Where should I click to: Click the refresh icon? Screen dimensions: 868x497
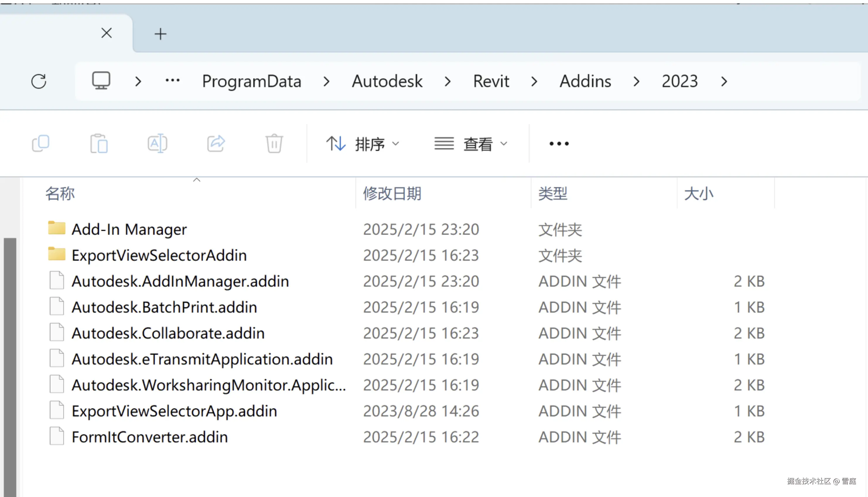39,81
